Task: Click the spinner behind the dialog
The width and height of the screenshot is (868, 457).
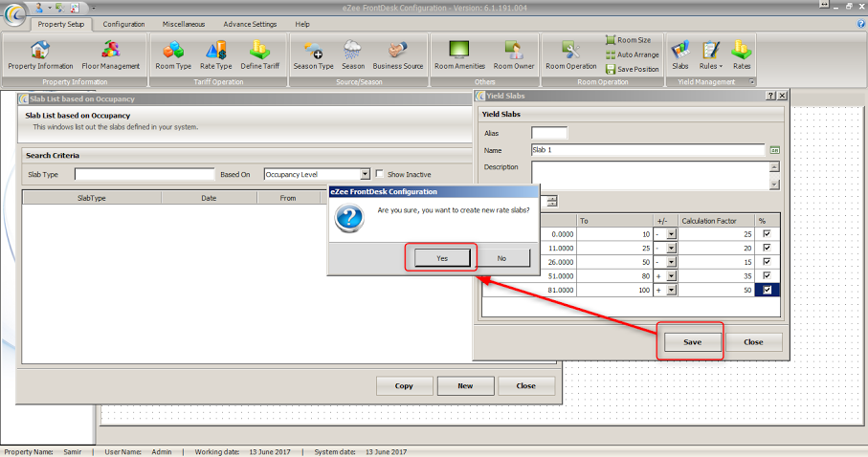Action: point(552,201)
